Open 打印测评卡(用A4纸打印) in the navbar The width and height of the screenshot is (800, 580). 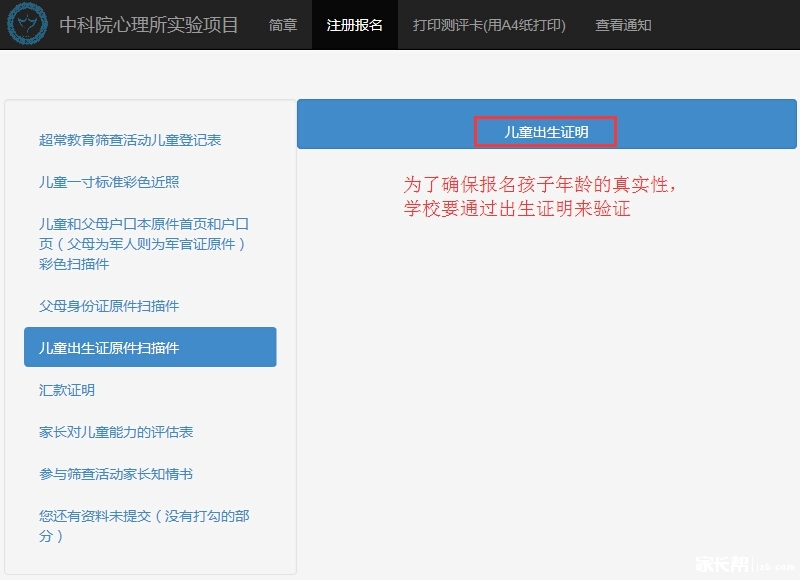[x=489, y=25]
